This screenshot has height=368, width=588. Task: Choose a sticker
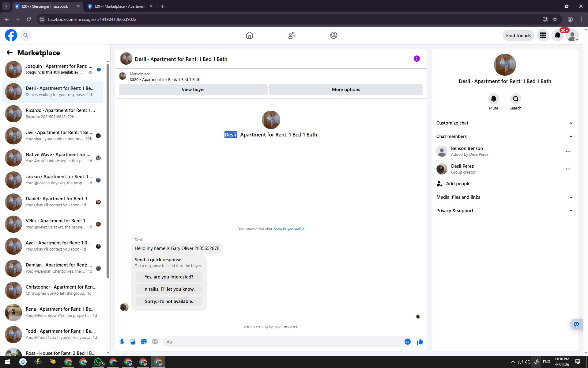pyautogui.click(x=144, y=342)
